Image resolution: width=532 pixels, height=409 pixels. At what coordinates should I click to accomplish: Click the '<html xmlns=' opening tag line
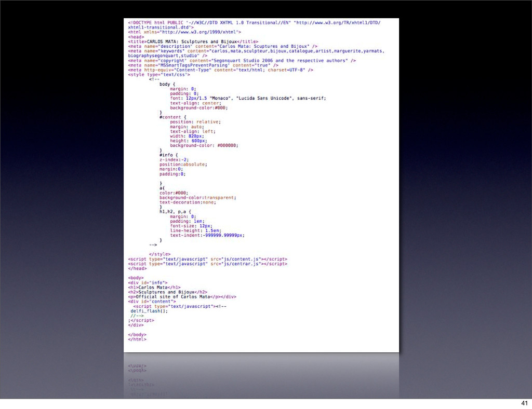[184, 32]
